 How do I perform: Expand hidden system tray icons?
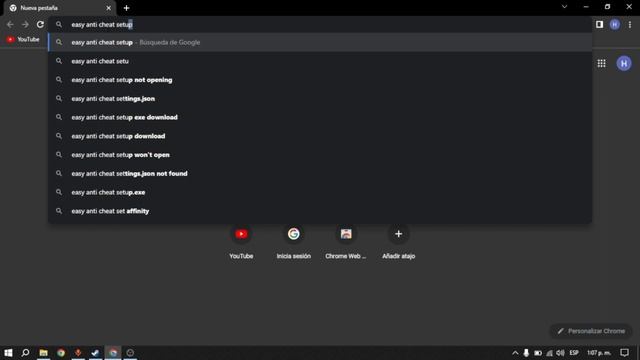tap(515, 353)
